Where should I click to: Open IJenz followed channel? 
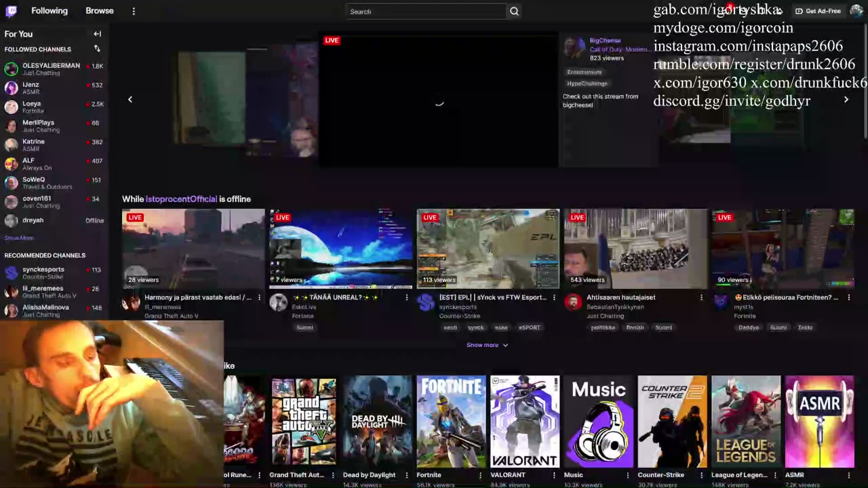[54, 87]
